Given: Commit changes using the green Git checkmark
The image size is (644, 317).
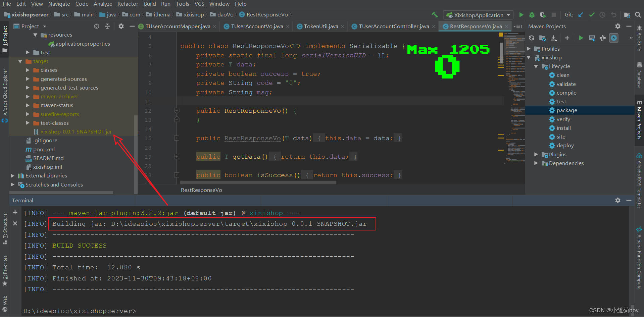Looking at the screenshot, I should coord(592,14).
